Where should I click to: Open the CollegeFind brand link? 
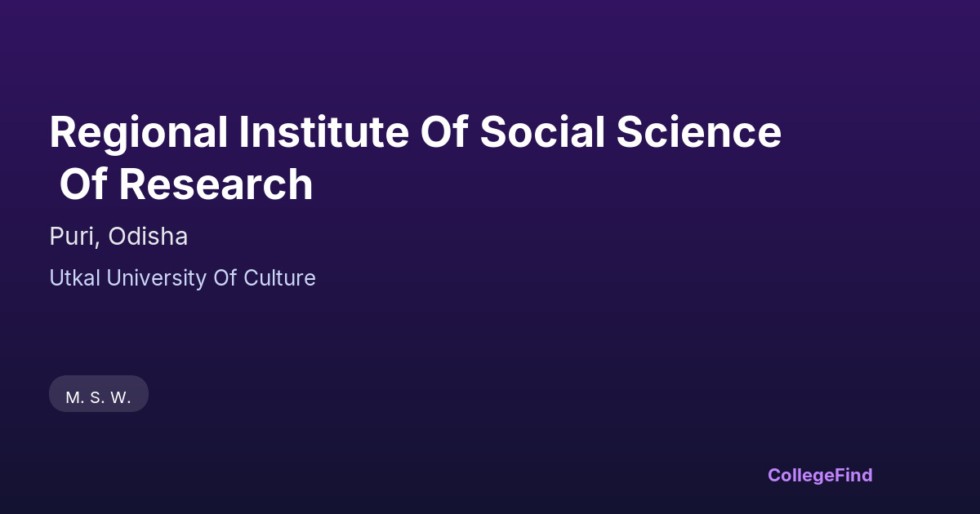(819, 475)
